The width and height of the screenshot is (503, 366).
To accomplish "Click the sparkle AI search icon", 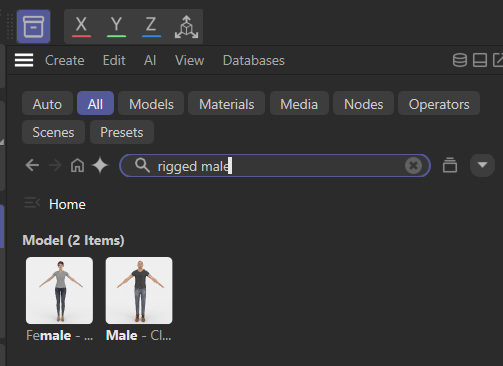I will tap(100, 165).
